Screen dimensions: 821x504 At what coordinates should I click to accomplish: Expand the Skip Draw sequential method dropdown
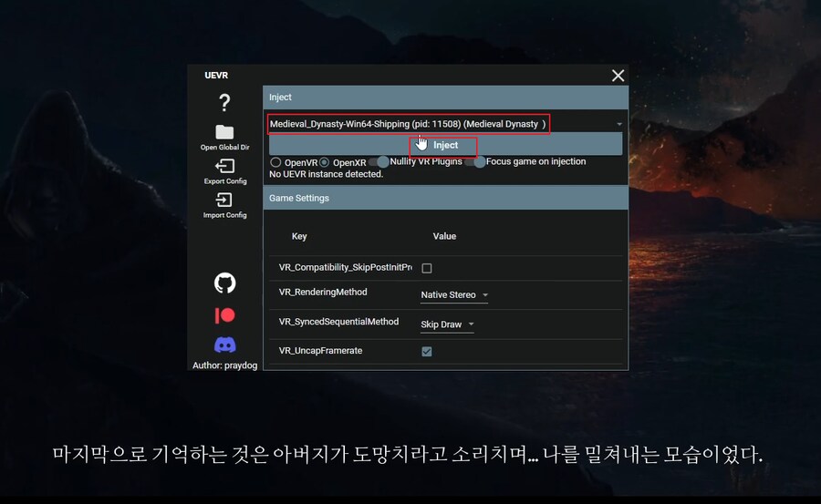pos(447,324)
